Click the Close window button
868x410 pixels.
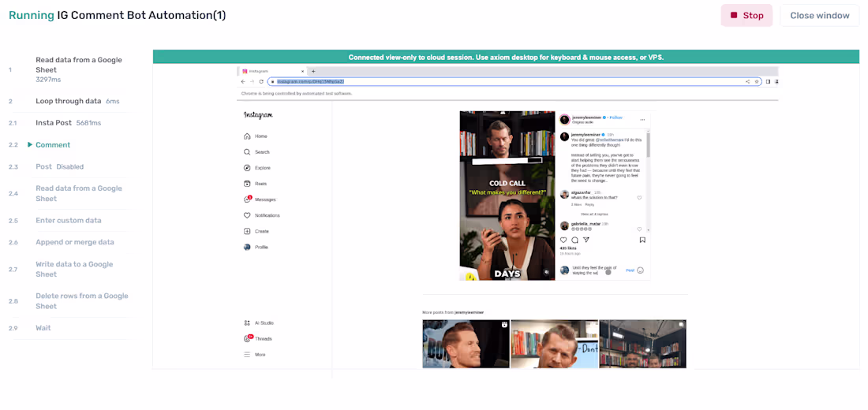coord(820,16)
